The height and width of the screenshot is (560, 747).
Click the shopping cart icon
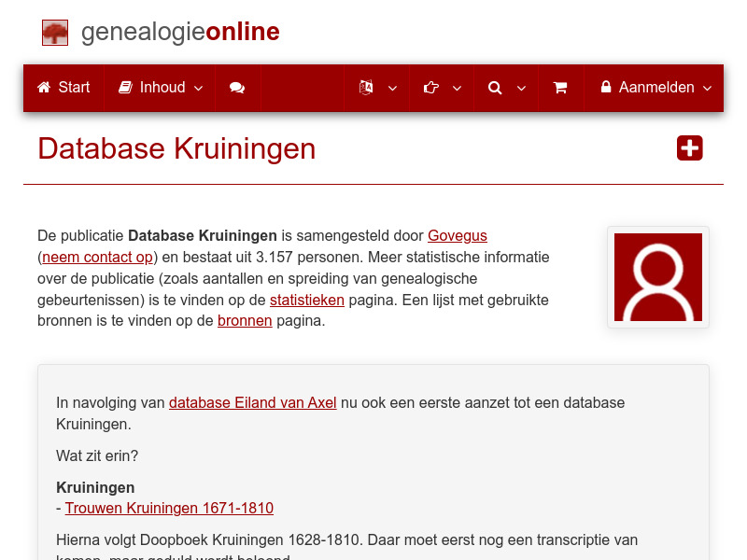[x=560, y=87]
